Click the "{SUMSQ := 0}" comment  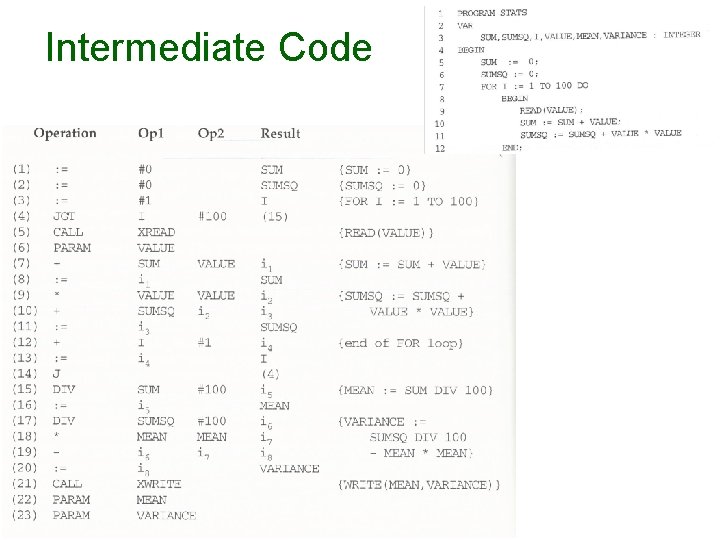tap(382, 186)
